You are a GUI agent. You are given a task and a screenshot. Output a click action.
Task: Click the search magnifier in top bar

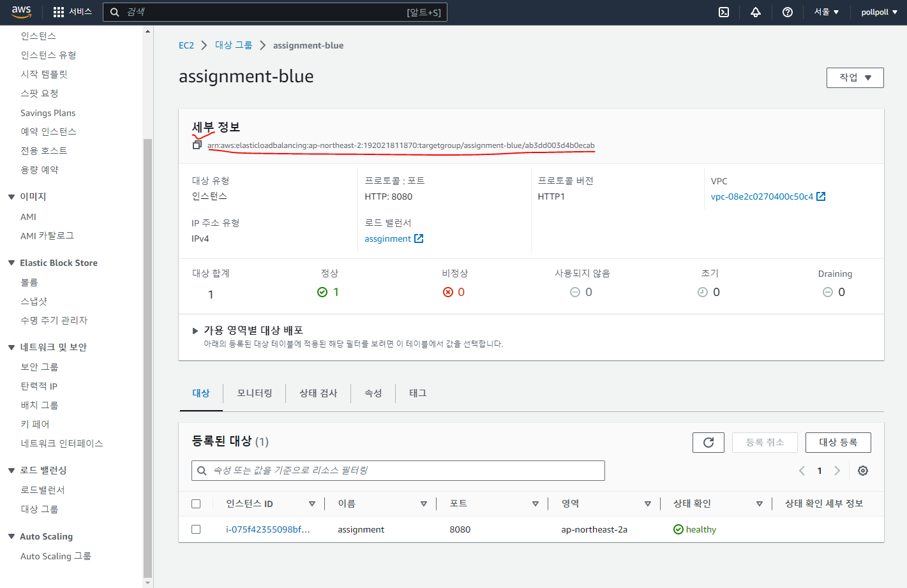(x=115, y=12)
